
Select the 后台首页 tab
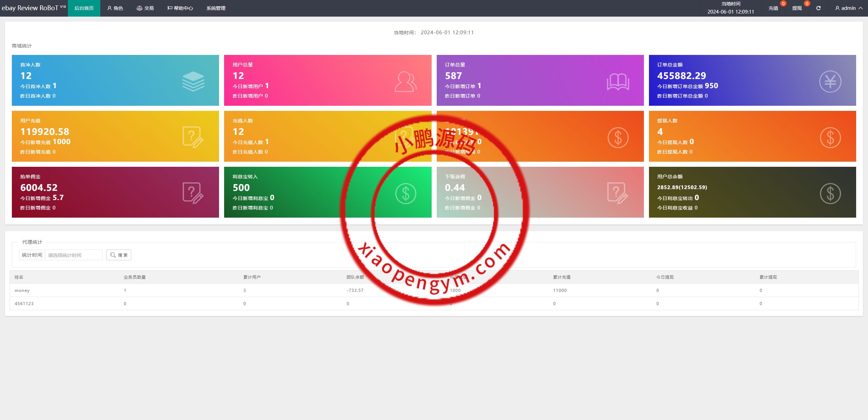84,8
